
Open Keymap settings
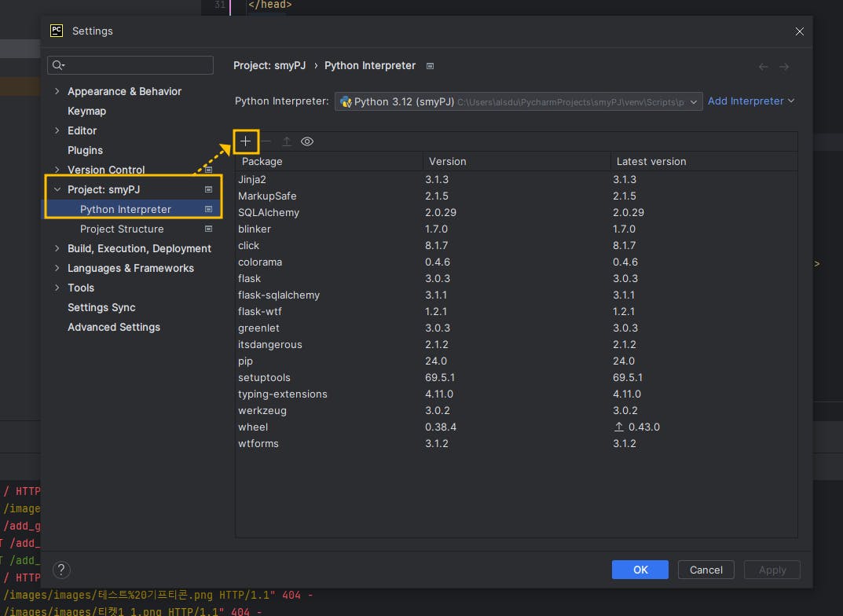86,112
